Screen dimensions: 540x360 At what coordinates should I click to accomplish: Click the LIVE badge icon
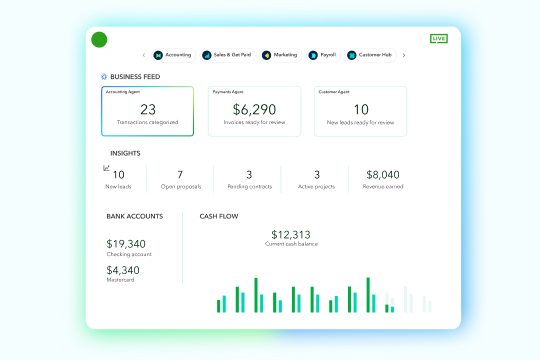coord(439,39)
